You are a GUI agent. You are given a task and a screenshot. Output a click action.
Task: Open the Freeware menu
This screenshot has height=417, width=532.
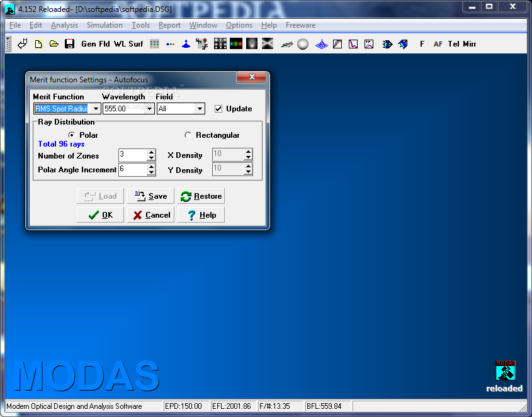tap(300, 25)
